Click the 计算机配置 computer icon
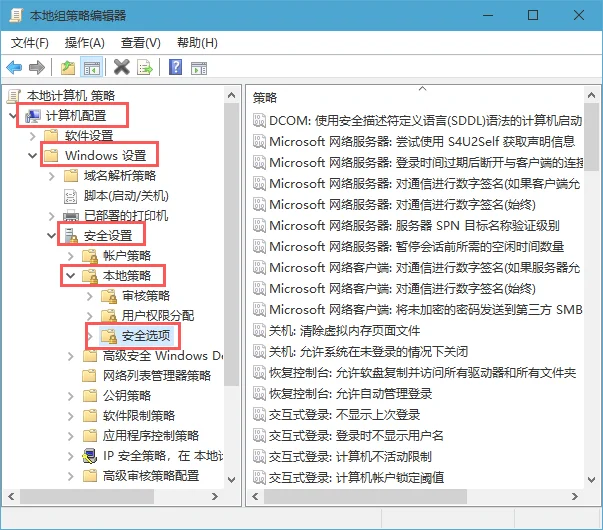The height and width of the screenshot is (530, 603). (33, 116)
